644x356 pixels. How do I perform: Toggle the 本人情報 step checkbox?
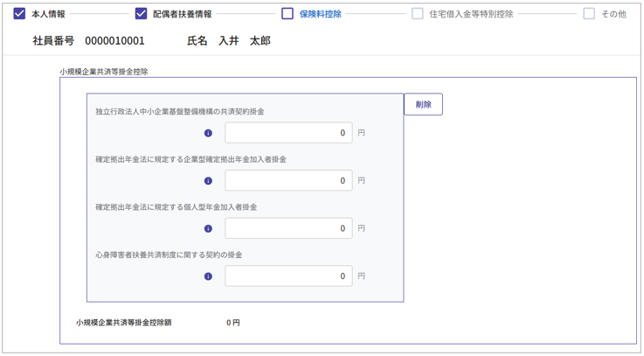coord(19,14)
